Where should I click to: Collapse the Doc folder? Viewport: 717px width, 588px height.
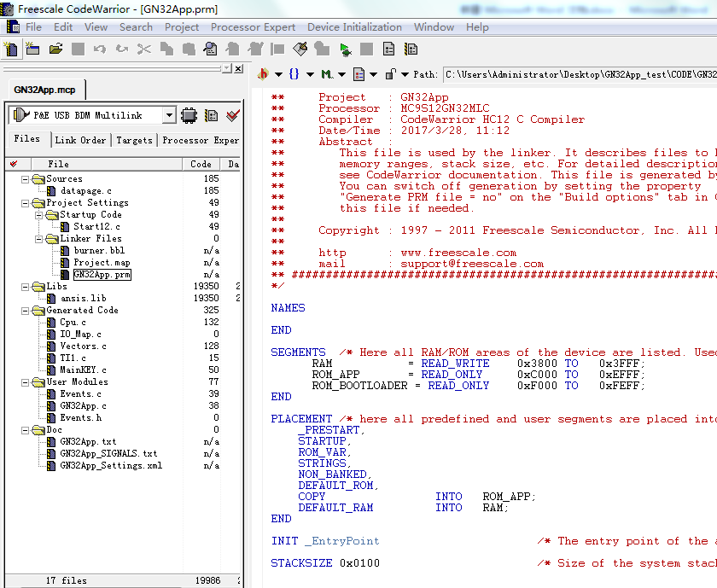coord(25,430)
